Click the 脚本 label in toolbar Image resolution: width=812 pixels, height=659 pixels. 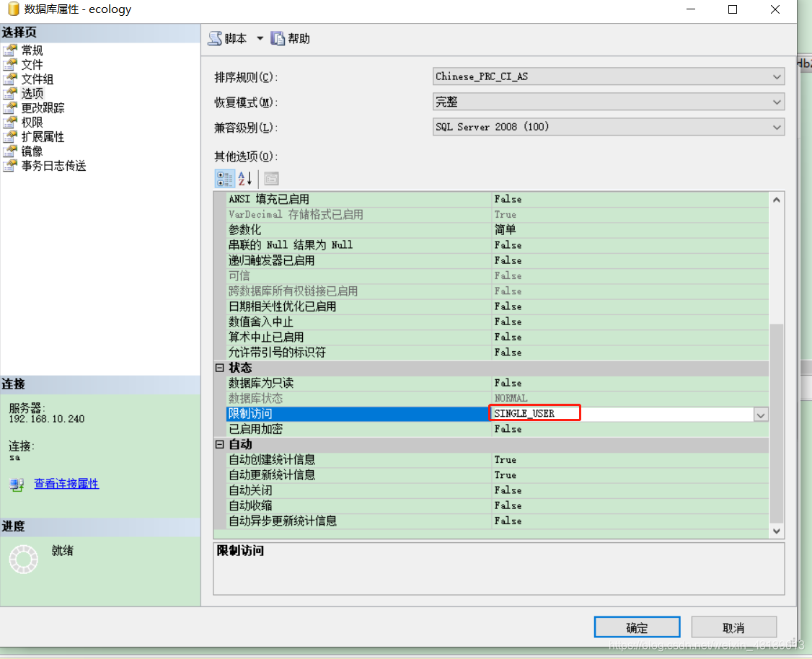236,39
